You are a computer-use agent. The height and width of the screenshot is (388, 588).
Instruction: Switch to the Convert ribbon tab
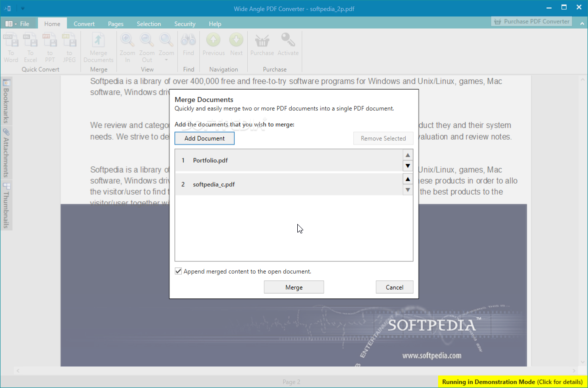84,23
